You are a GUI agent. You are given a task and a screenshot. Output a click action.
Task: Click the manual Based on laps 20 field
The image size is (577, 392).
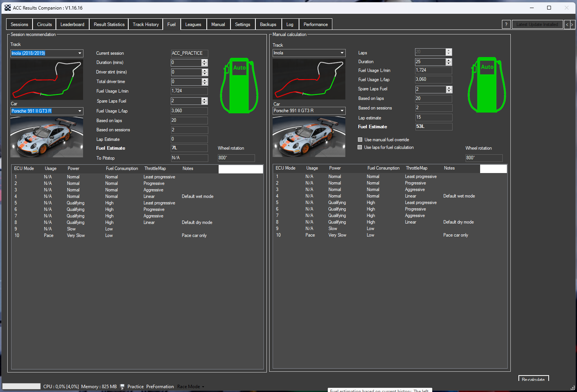pyautogui.click(x=433, y=98)
